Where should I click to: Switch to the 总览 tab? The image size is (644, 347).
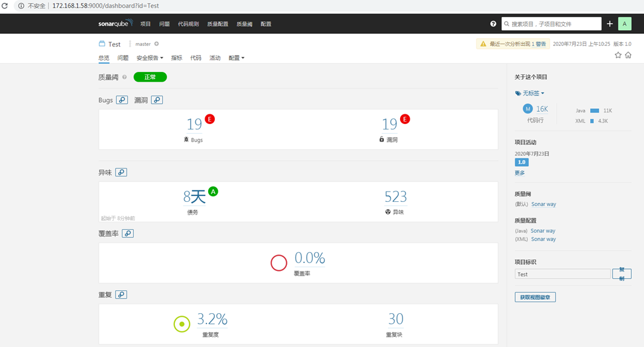point(104,58)
